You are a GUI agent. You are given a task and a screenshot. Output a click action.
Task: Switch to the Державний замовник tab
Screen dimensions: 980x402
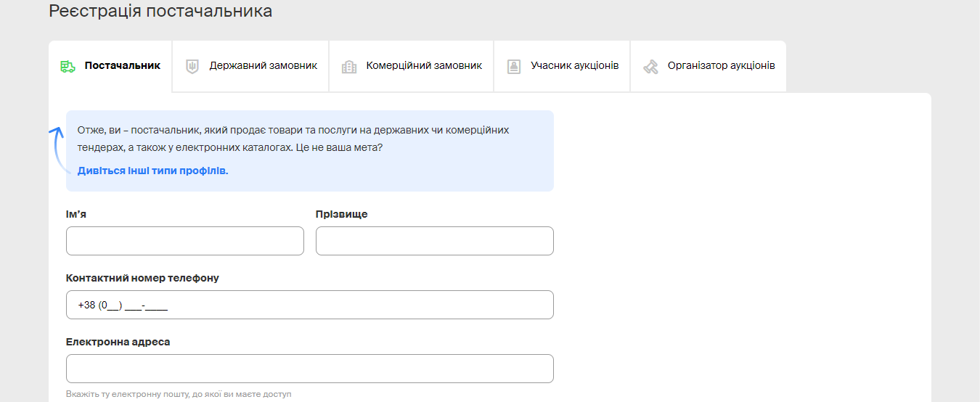[x=263, y=65]
